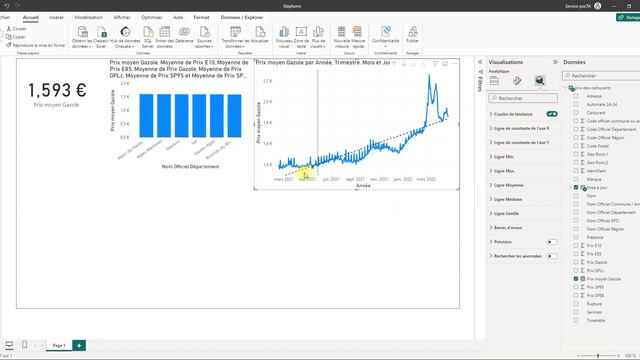Check the Adresse field checkbox
Viewport: 640px width, 360px height.
pyautogui.click(x=576, y=96)
